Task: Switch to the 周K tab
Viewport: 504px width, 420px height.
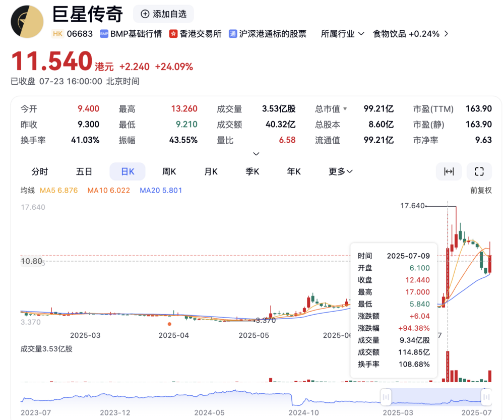Action: coord(169,171)
